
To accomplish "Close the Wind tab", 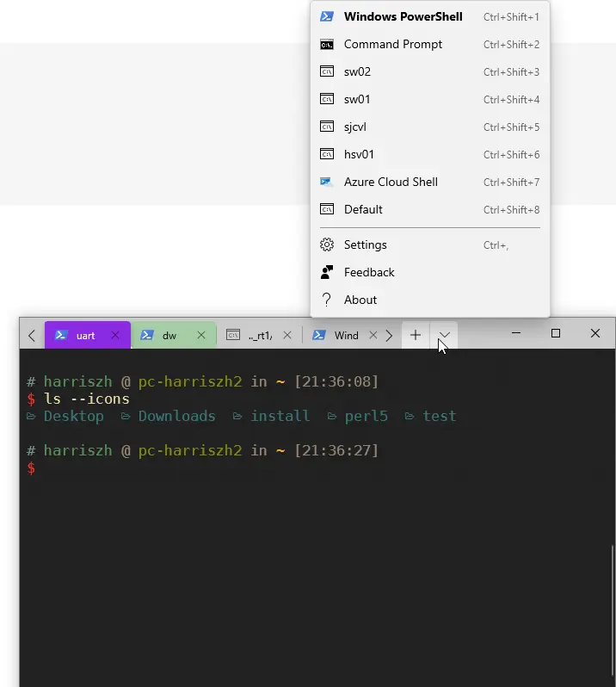I will point(373,335).
